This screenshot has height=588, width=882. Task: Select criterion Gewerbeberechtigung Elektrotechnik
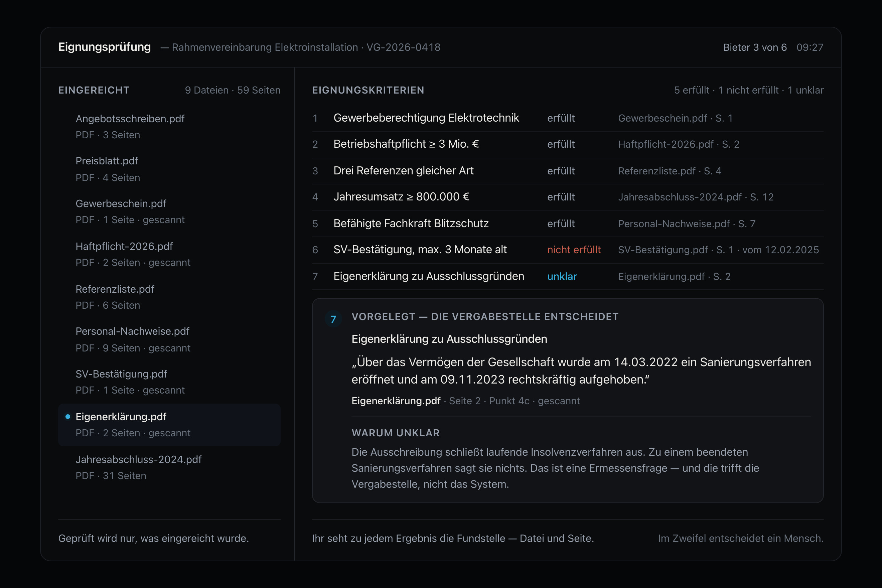coord(426,118)
